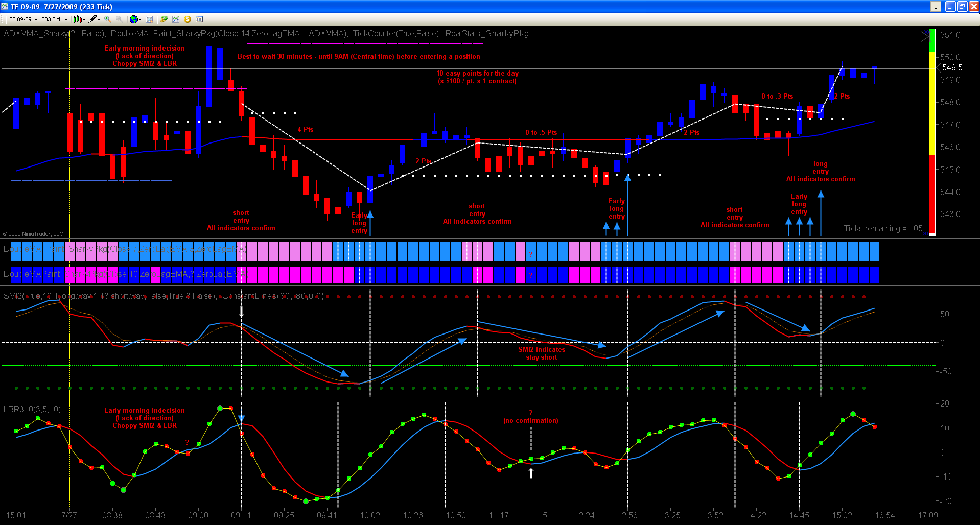980x525 pixels.
Task: Click the '(no confirmation)' annotation text
Action: point(531,421)
